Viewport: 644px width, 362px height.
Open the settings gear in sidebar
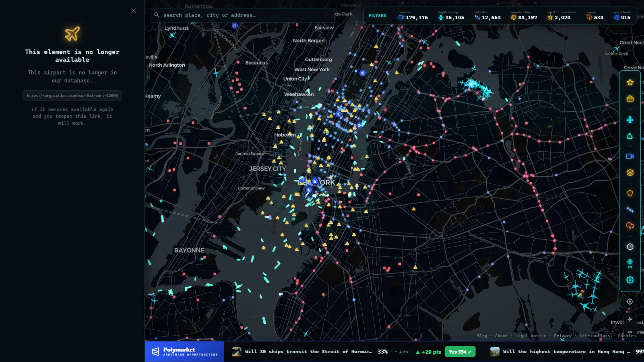[x=630, y=280]
